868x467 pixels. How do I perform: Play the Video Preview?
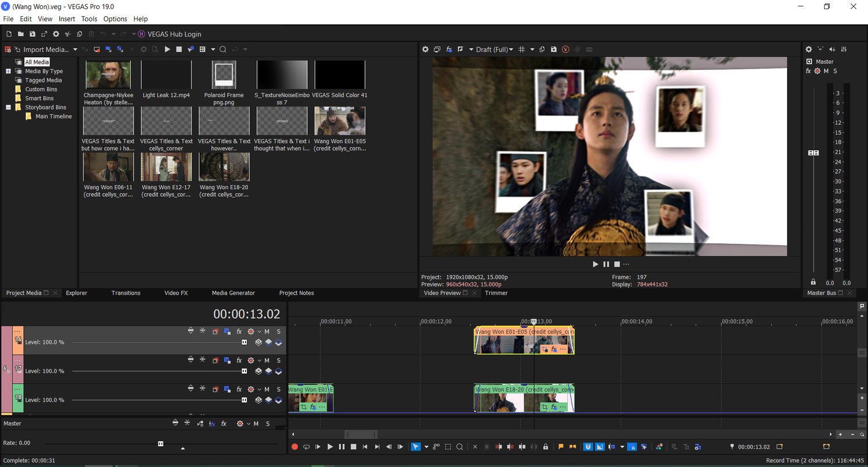click(x=595, y=264)
